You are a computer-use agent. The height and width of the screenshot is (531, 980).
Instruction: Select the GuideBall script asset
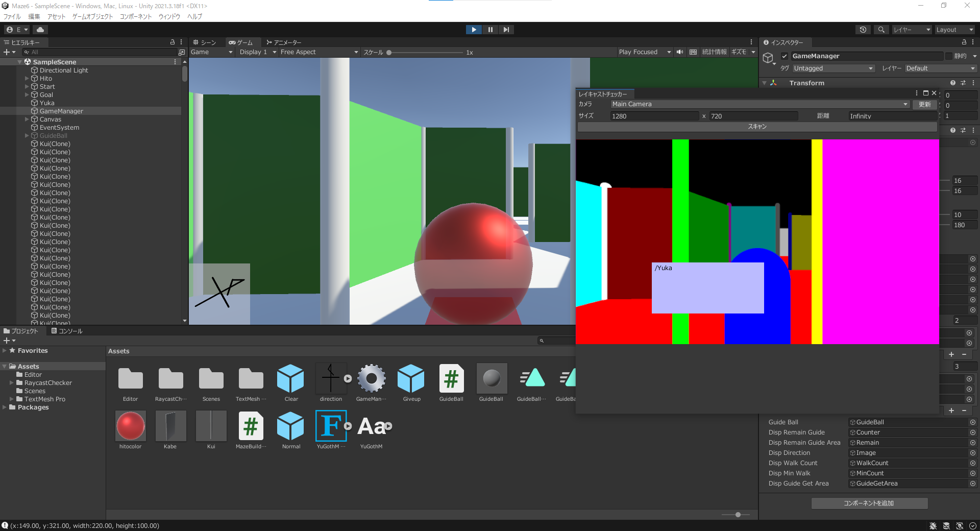click(x=451, y=383)
